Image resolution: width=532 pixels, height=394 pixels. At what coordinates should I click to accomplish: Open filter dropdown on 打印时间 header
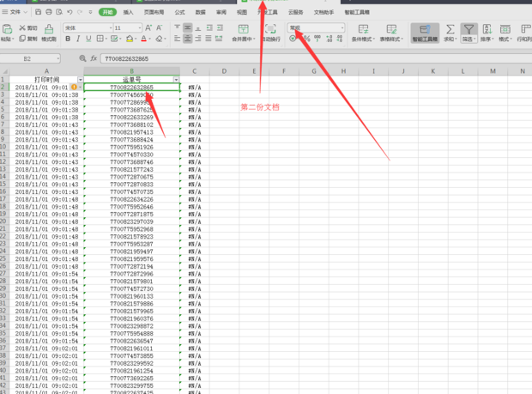pyautogui.click(x=81, y=80)
